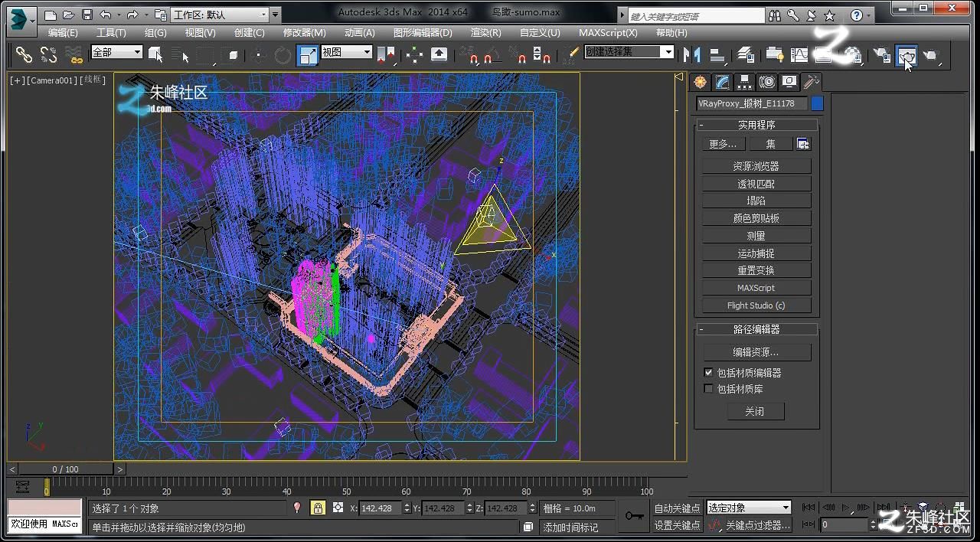Open the Render Setup dialog

point(882,54)
